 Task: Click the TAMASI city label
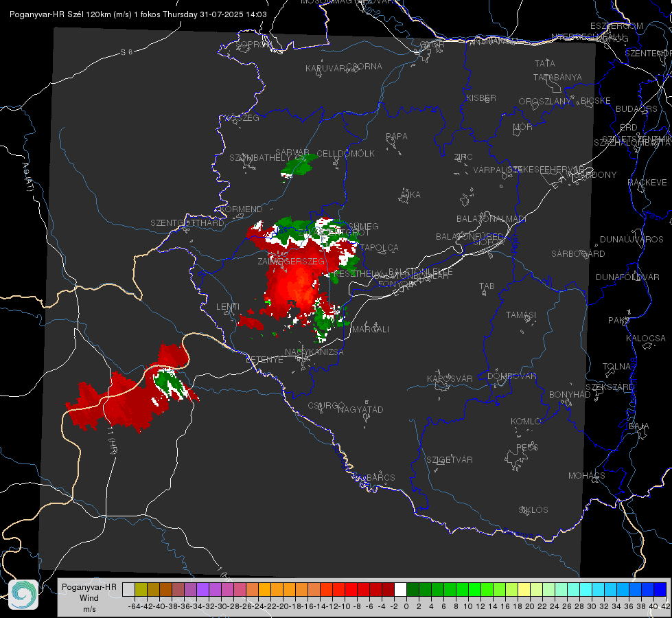click(x=521, y=314)
